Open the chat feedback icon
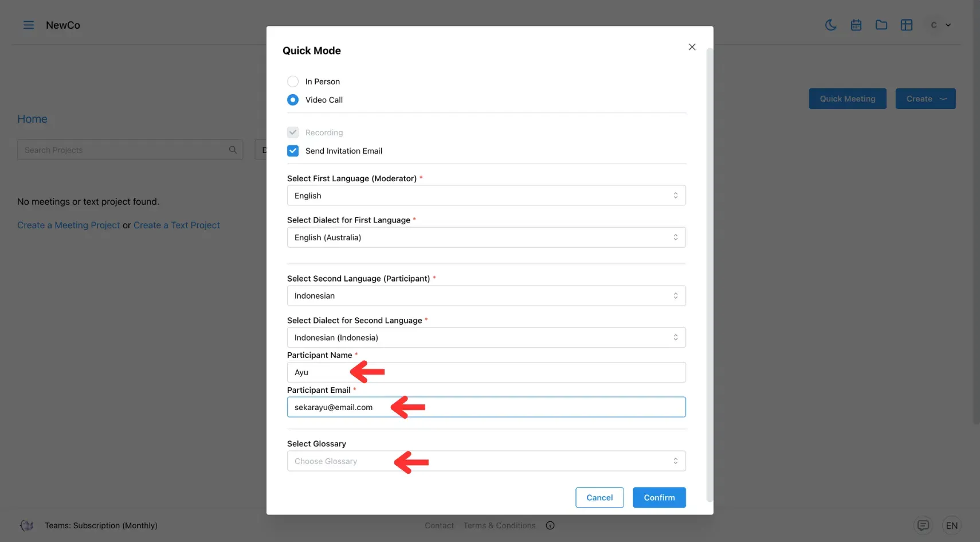Viewport: 980px width, 542px height. (923, 525)
